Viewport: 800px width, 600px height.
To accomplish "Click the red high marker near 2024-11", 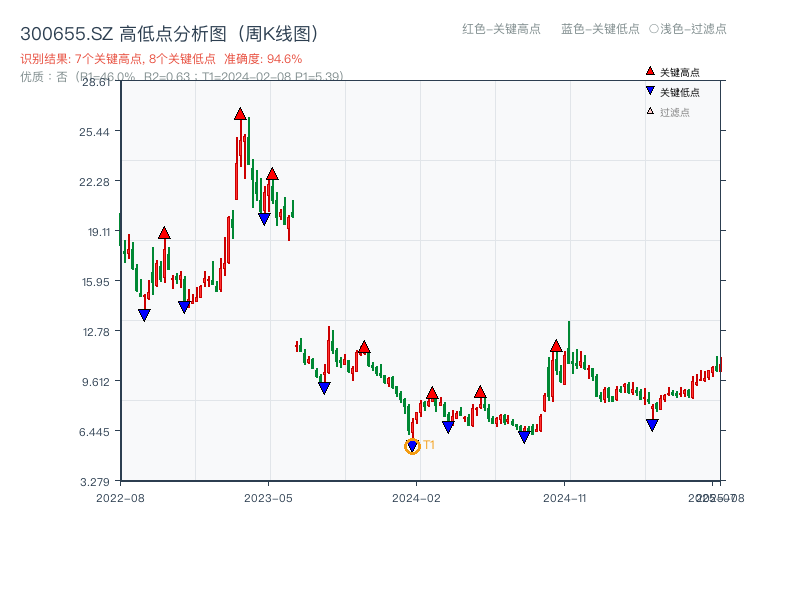I will pos(556,346).
